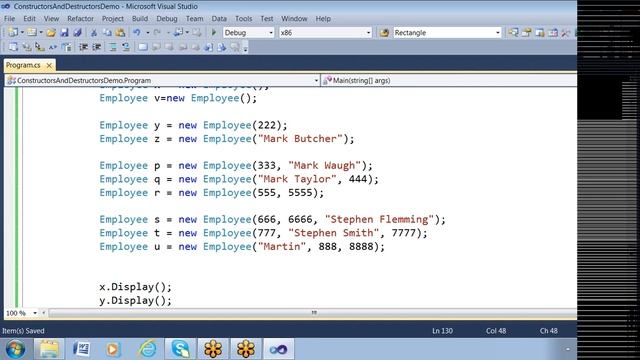Click the Decrease Line Indent icon
This screenshot has height=360, width=640.
[83, 47]
